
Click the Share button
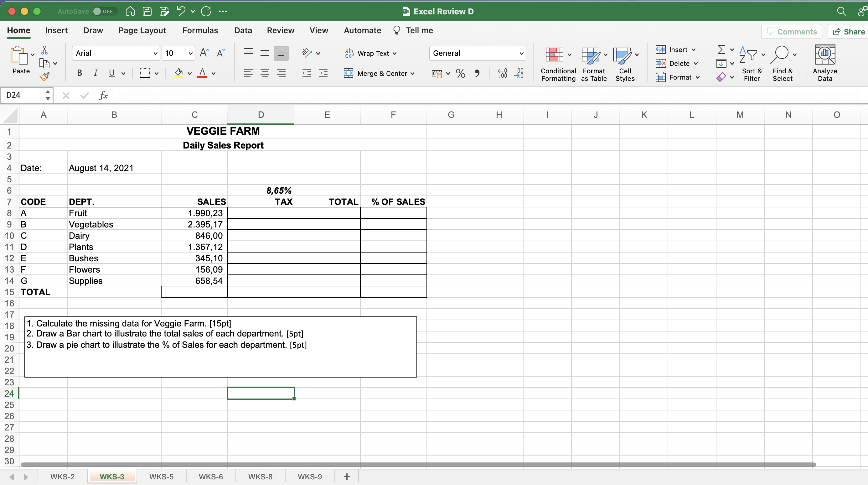(x=849, y=31)
